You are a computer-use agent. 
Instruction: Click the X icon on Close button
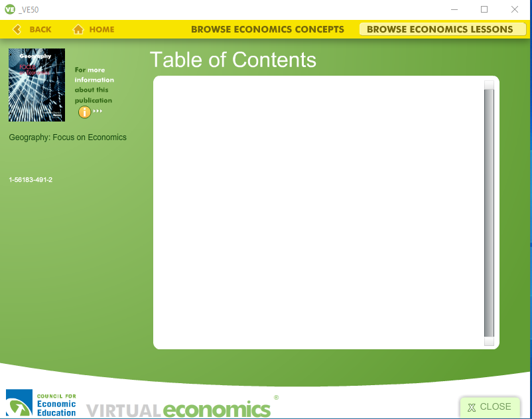[x=472, y=407]
